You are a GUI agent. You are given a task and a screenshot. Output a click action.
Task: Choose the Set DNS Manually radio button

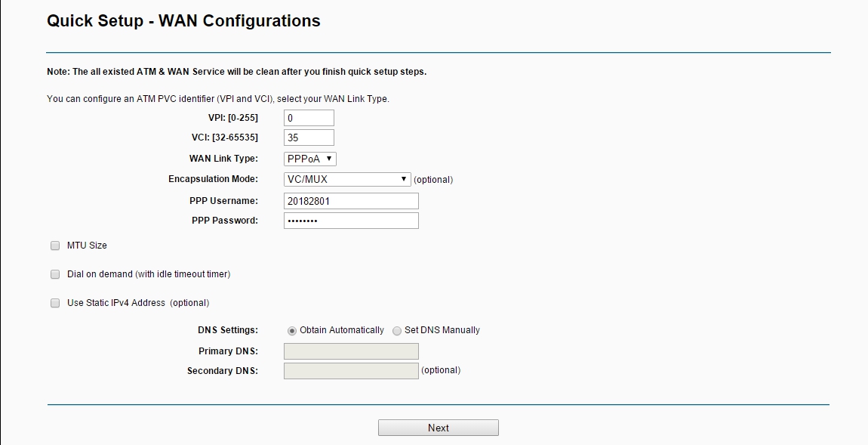click(x=397, y=331)
